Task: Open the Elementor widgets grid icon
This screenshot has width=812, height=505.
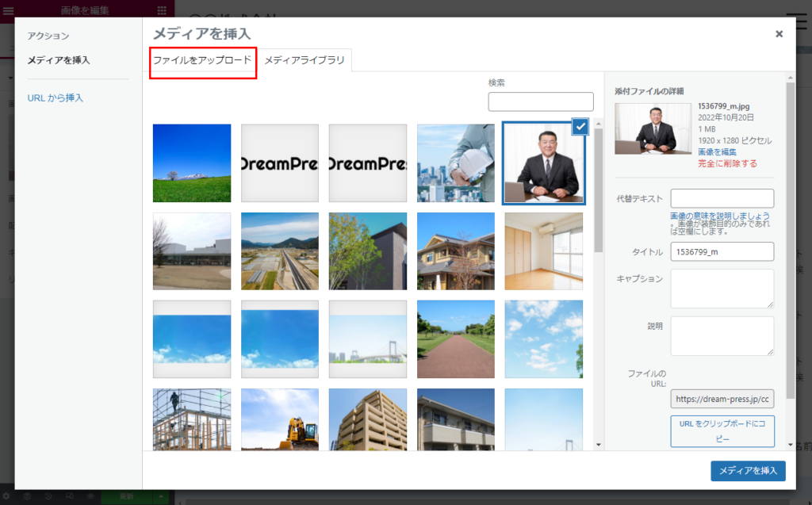Action: point(162,10)
